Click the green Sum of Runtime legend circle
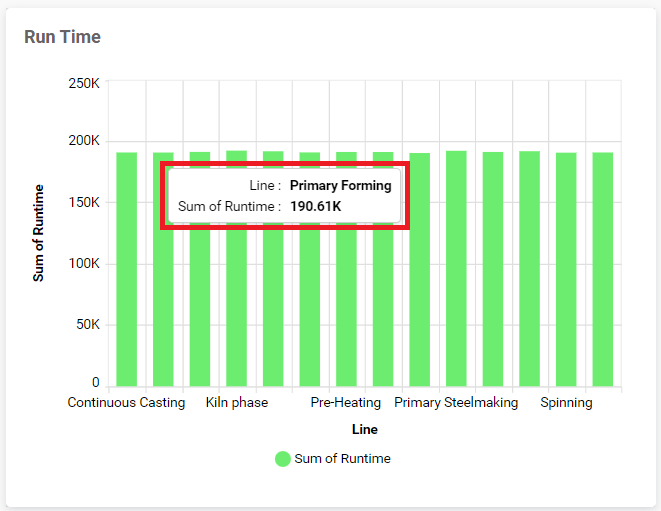 click(282, 459)
